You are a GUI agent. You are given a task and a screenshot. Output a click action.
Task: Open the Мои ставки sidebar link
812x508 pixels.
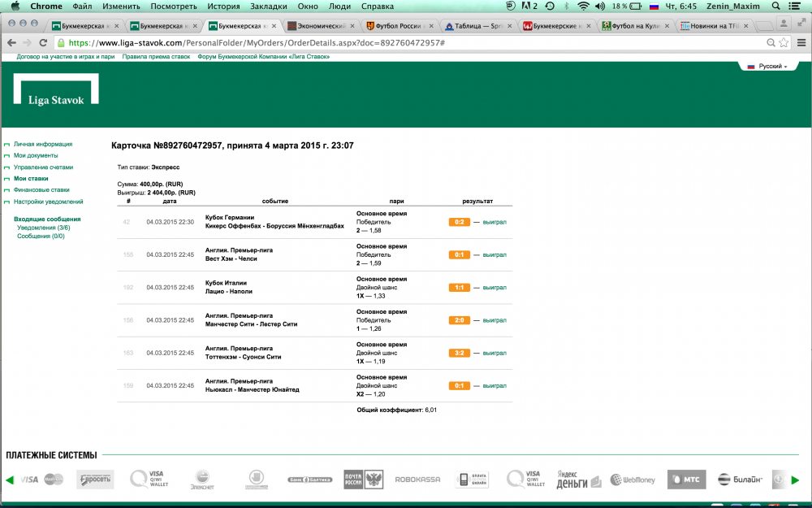pos(31,178)
